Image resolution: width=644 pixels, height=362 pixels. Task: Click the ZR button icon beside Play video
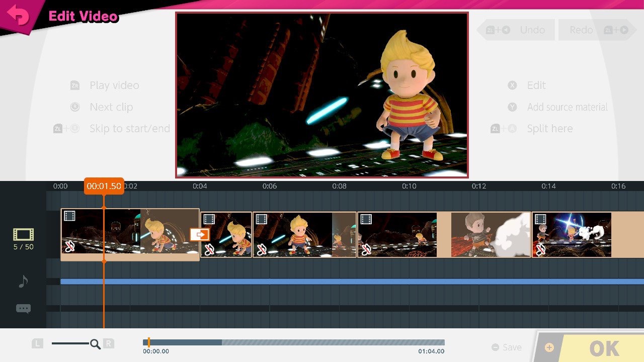coord(75,85)
